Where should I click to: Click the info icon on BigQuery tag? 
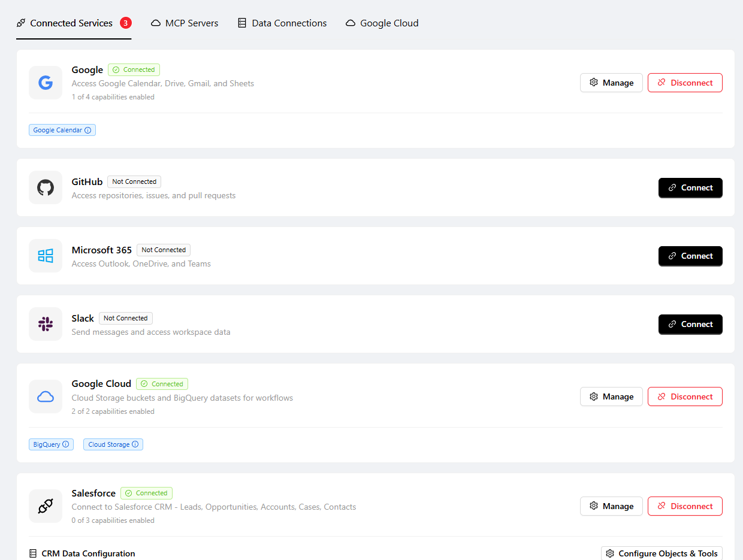point(66,444)
